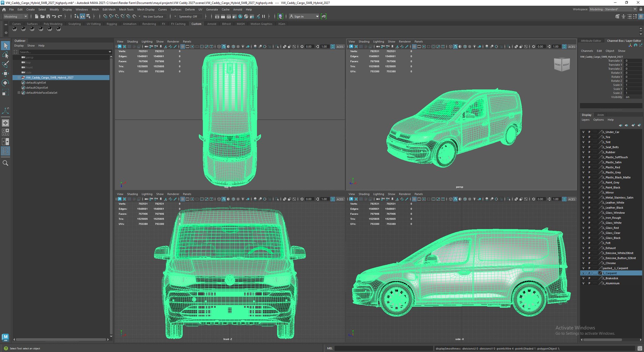Screen dimensions: 644x352
Task: Create a new scene with the toolbar icon
Action: [37, 16]
